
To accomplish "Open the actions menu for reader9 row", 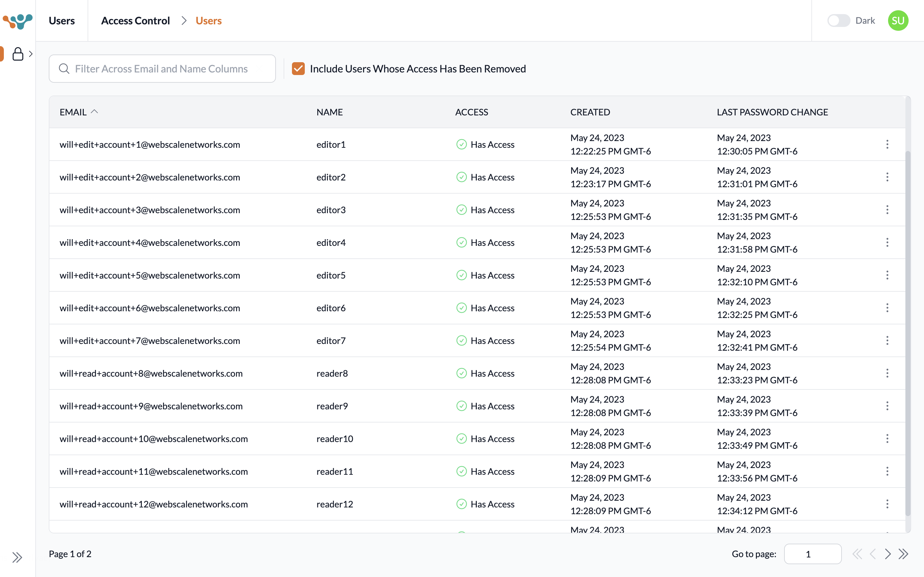I will click(x=887, y=406).
